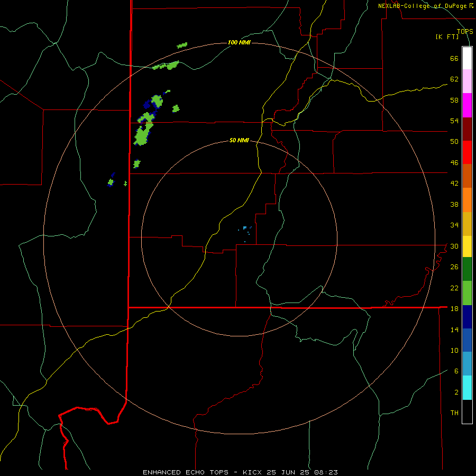Click the light blue legend swatch
476x476 pixels.
tap(467, 363)
